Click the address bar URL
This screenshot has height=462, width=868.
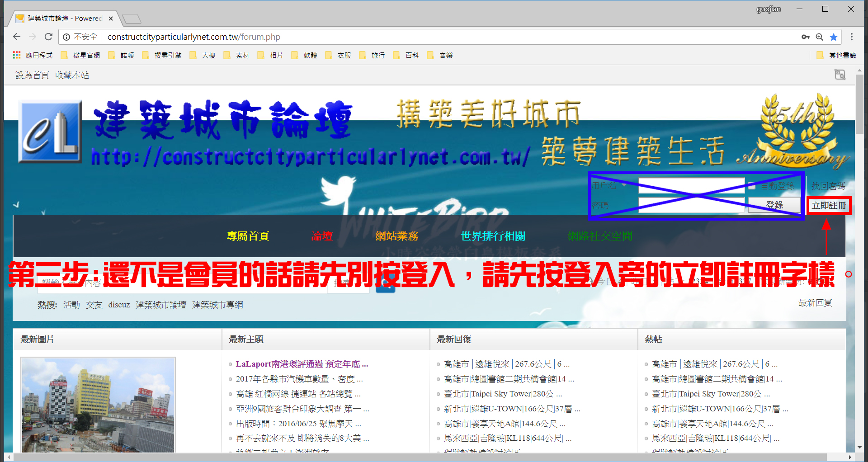click(x=193, y=37)
